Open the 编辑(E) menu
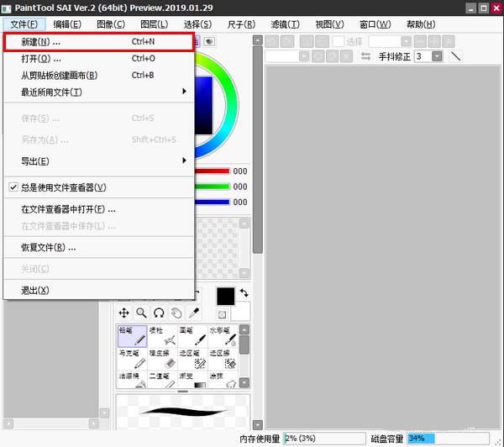Screen dimensions: 504x447 tap(67, 24)
